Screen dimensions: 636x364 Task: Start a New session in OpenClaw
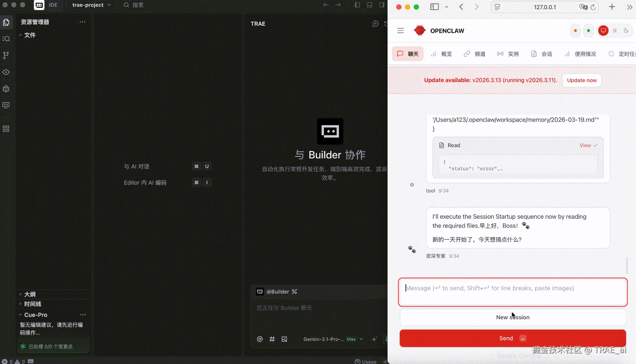(513, 317)
